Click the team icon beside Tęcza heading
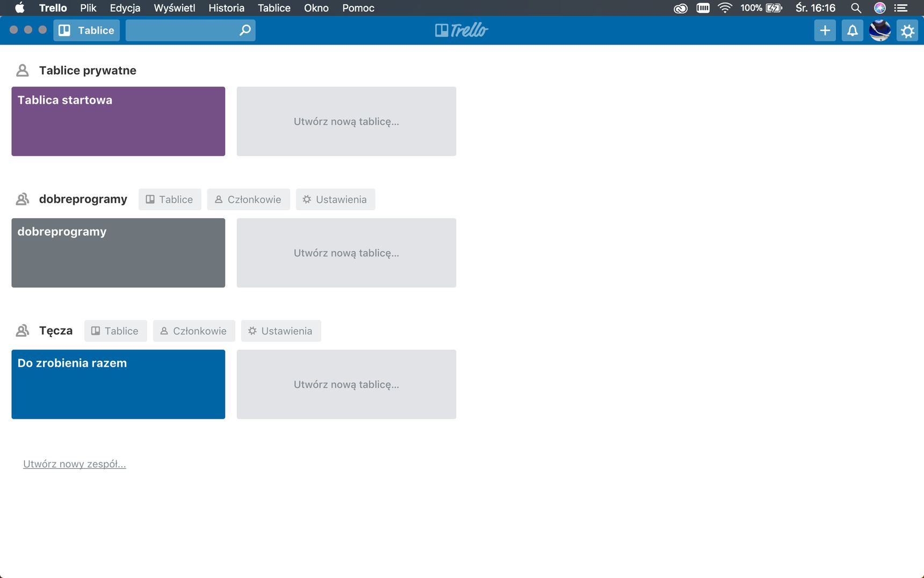This screenshot has height=578, width=924. click(22, 331)
